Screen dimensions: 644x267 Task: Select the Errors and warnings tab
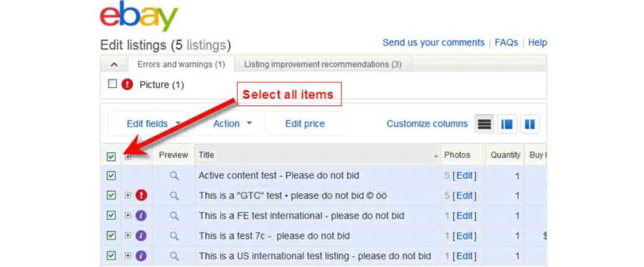[181, 64]
